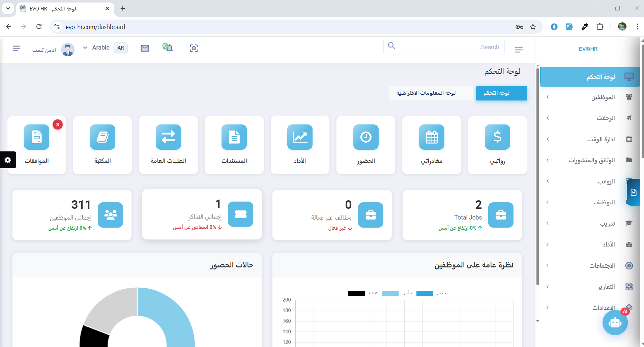Screen dimensions: 644x347
Task: Open the settings gear panel button
Action: click(8, 160)
